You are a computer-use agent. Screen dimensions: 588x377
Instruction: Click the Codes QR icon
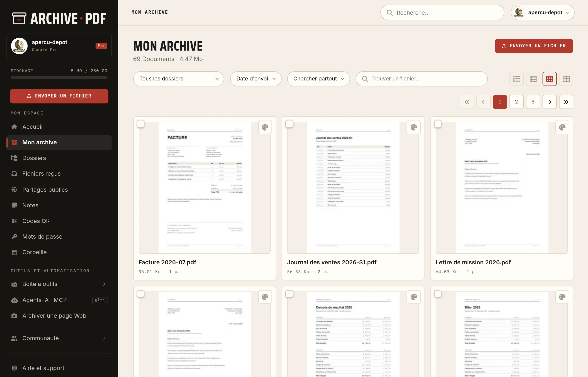click(x=14, y=221)
